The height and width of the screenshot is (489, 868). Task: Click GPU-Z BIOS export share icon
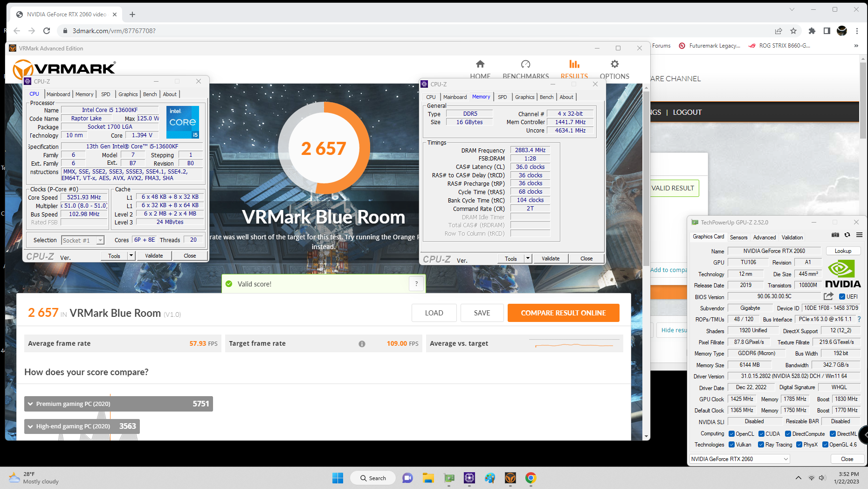[x=828, y=296]
